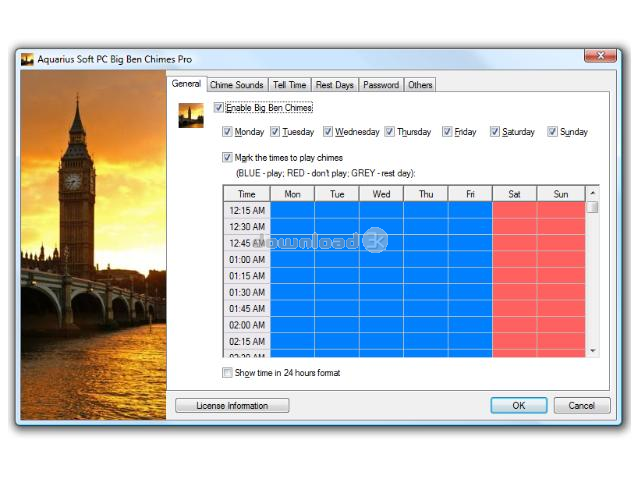Open the Rest Days tab
Screen dimensions: 640x480
tap(335, 85)
